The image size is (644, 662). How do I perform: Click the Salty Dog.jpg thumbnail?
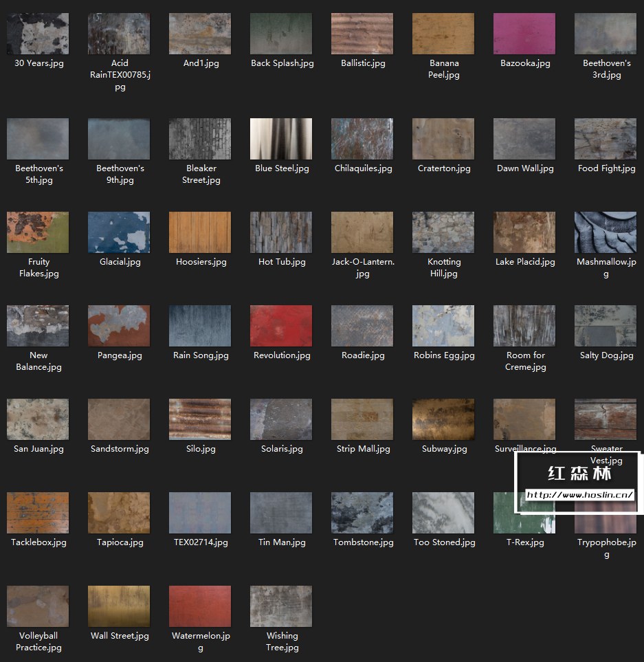(x=606, y=326)
